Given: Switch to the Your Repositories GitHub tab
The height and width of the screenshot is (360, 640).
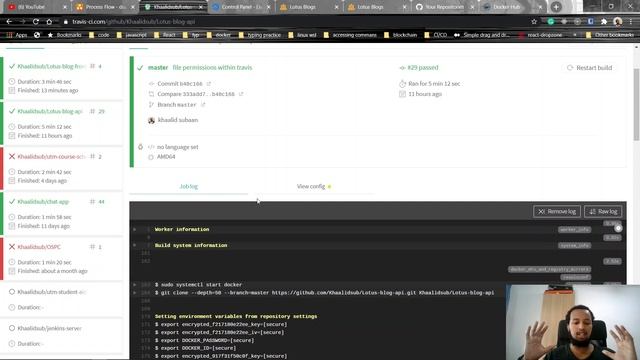Looking at the screenshot, I should pos(444,7).
